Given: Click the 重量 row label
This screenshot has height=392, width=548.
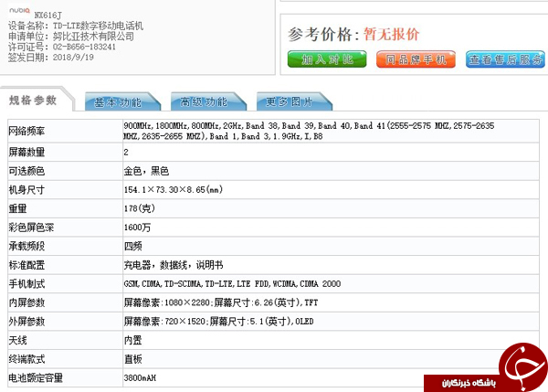Looking at the screenshot, I should click(x=18, y=208).
